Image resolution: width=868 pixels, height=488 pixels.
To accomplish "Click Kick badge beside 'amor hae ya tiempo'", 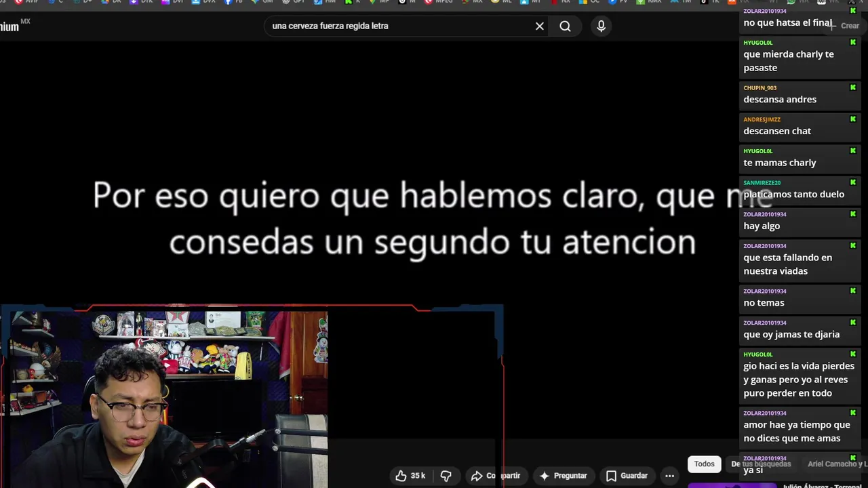I will pyautogui.click(x=853, y=413).
